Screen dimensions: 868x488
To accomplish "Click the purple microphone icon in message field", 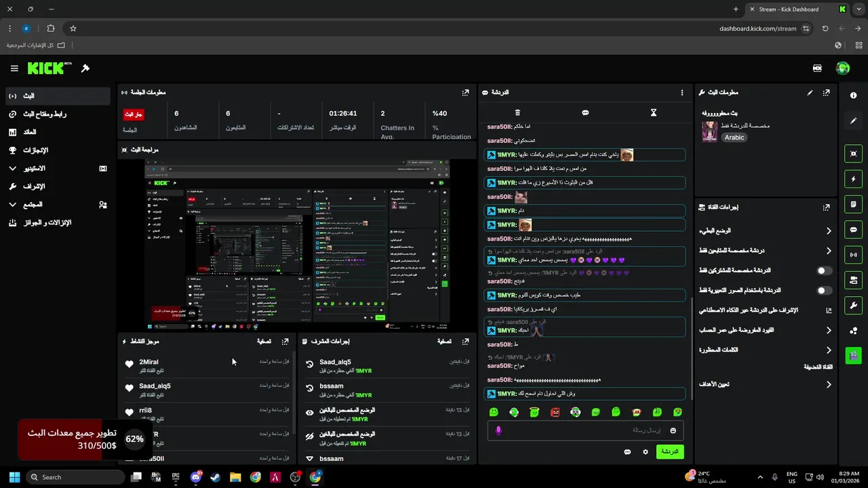I will [498, 430].
